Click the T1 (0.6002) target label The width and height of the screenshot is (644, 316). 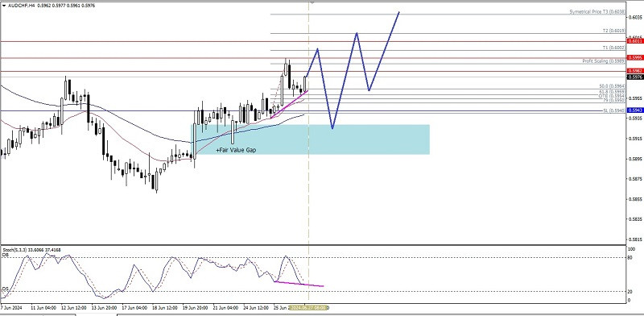tap(614, 48)
